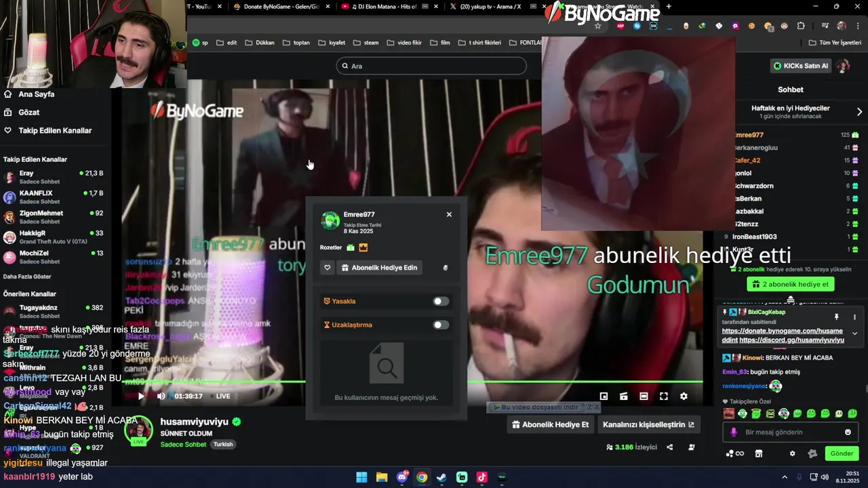Viewport: 868px width, 488px height.
Task: Toggle theater mode on player
Action: [644, 396]
